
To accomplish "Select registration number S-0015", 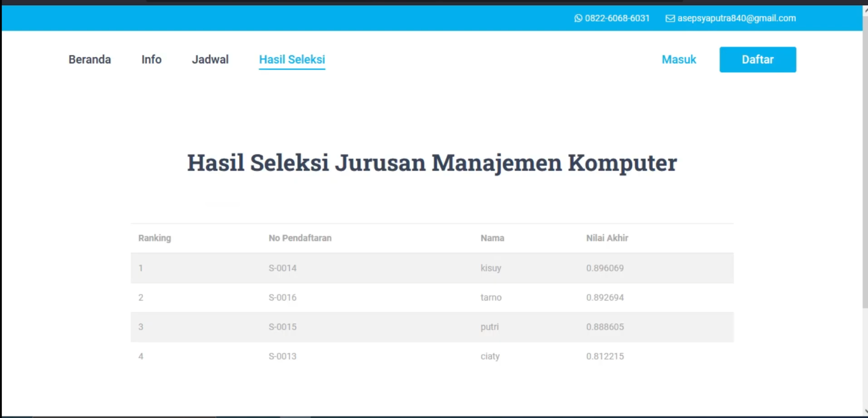I will click(283, 327).
